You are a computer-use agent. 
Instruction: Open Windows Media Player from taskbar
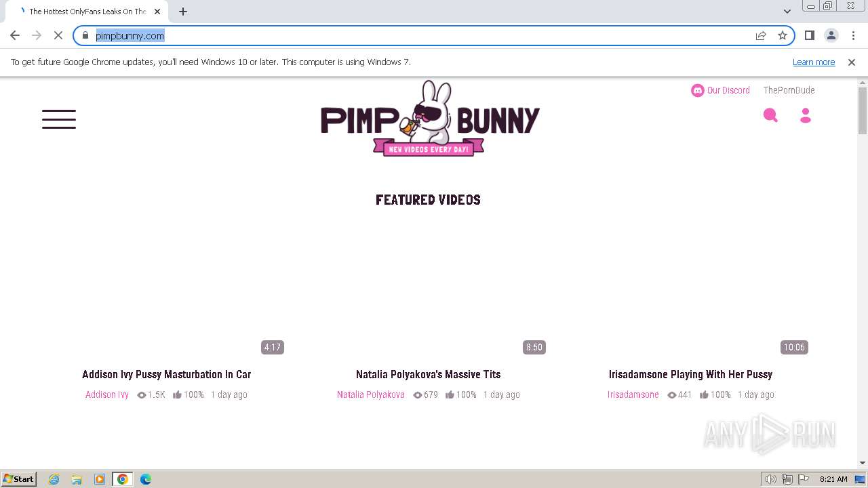(100, 479)
